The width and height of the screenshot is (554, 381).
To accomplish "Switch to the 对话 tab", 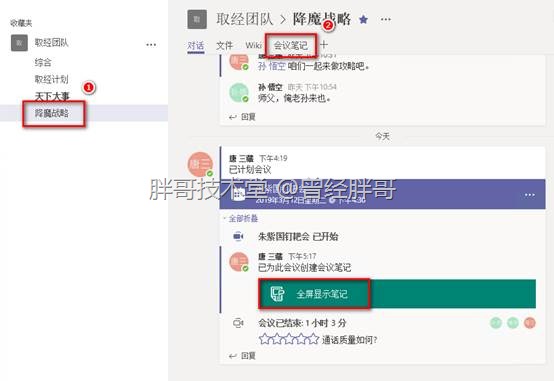I will (x=196, y=46).
